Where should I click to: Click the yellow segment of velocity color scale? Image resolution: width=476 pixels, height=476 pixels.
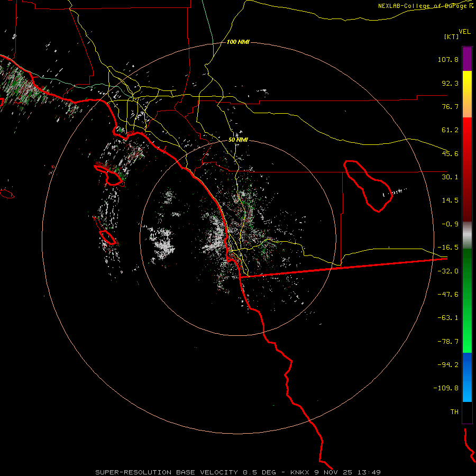467,94
